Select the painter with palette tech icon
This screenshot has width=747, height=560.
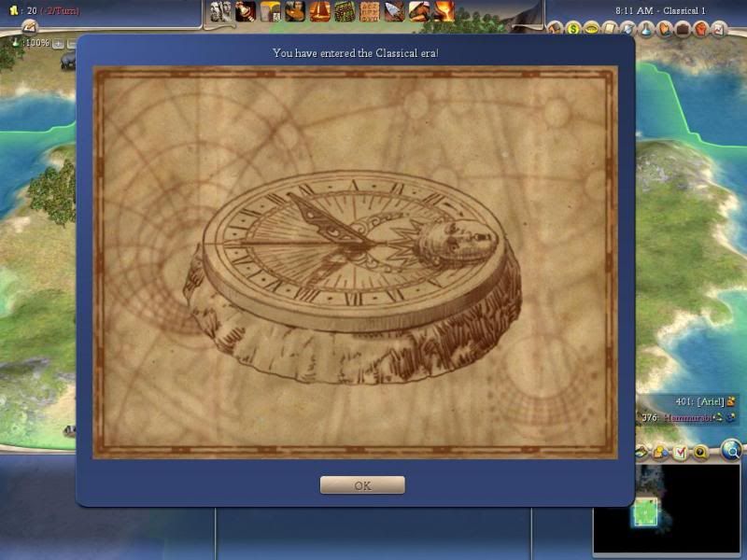[x=295, y=11]
